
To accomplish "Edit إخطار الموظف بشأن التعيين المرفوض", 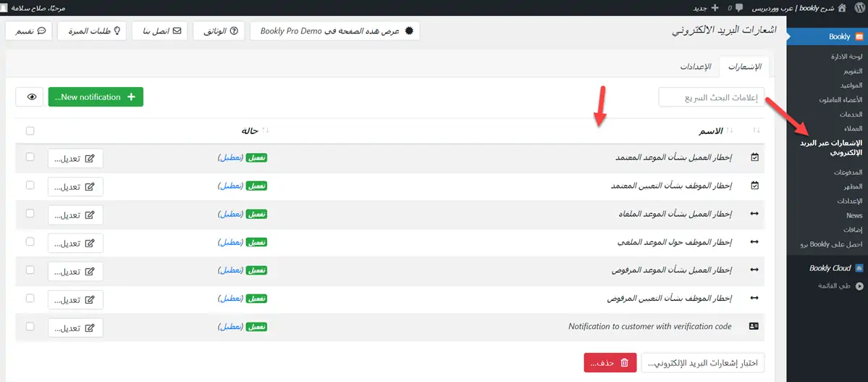I will pos(75,299).
